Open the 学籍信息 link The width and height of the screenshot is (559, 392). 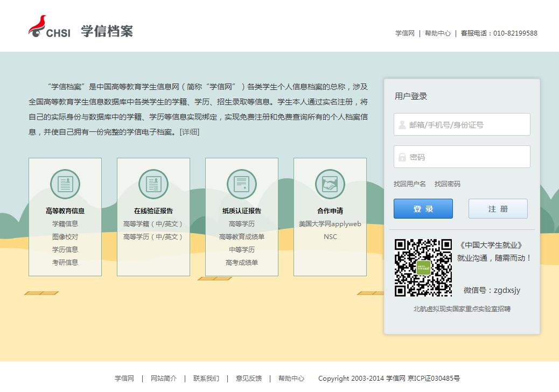65,224
